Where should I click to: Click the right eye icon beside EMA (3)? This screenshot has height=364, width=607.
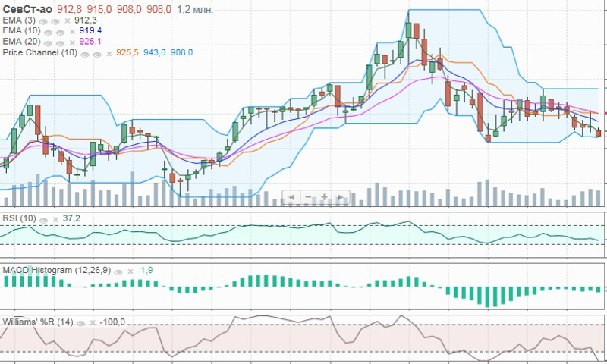[x=55, y=22]
